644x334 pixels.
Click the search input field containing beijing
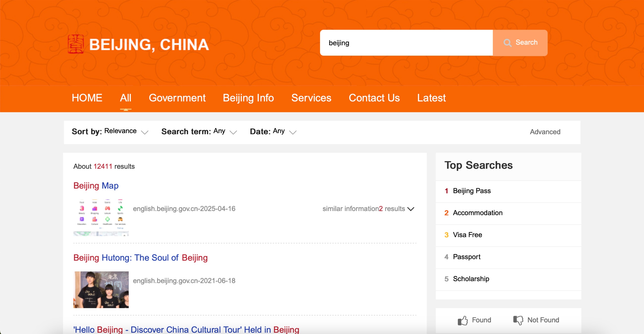coord(406,43)
